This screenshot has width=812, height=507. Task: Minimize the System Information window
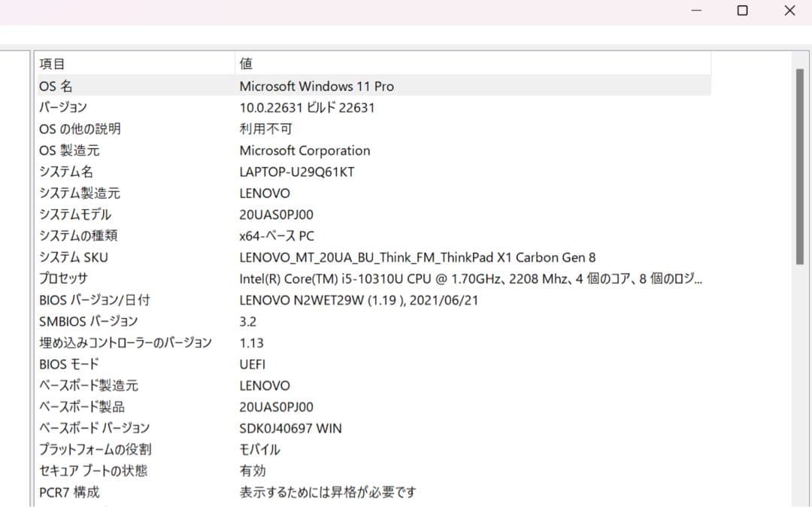[695, 11]
